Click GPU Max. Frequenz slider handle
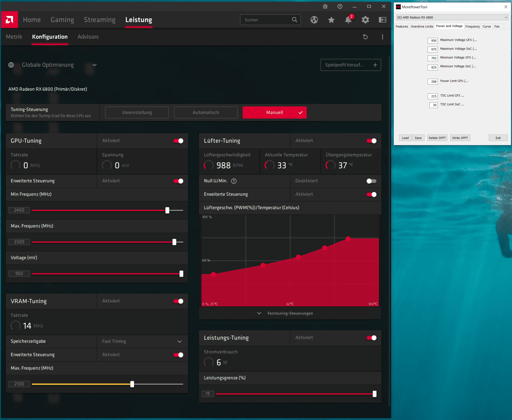This screenshot has width=512, height=420. point(174,242)
